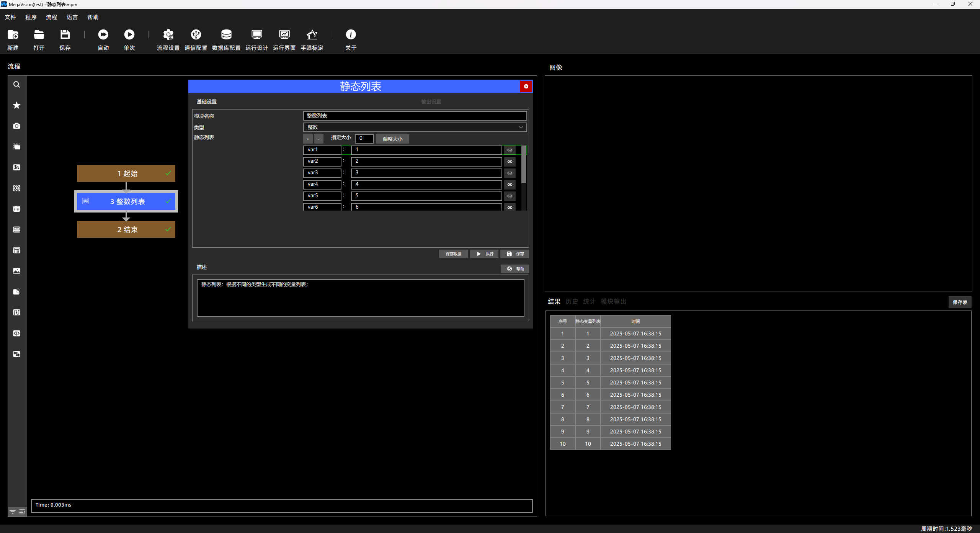Click the 模块名称 input field
Viewport: 980px width, 533px height.
click(x=415, y=116)
